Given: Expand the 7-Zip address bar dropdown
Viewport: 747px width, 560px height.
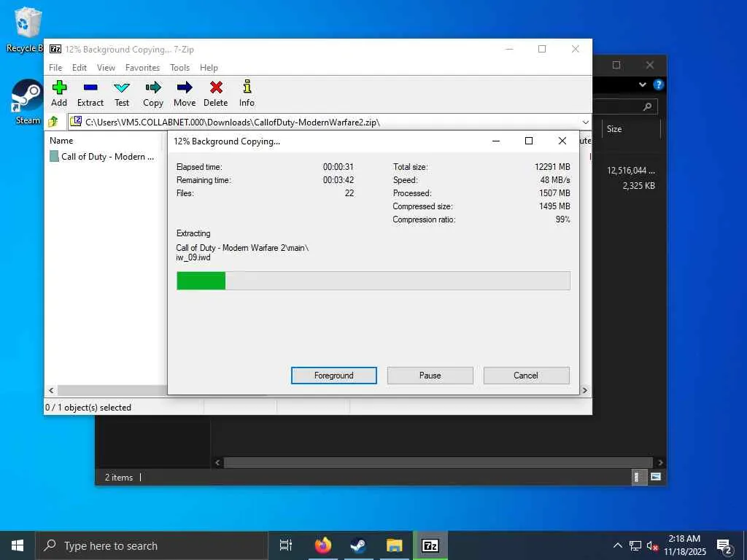Looking at the screenshot, I should click(x=586, y=122).
